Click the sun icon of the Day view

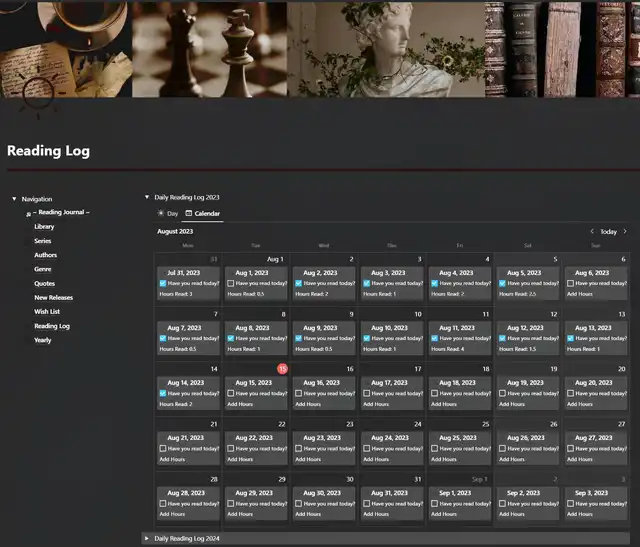[161, 214]
